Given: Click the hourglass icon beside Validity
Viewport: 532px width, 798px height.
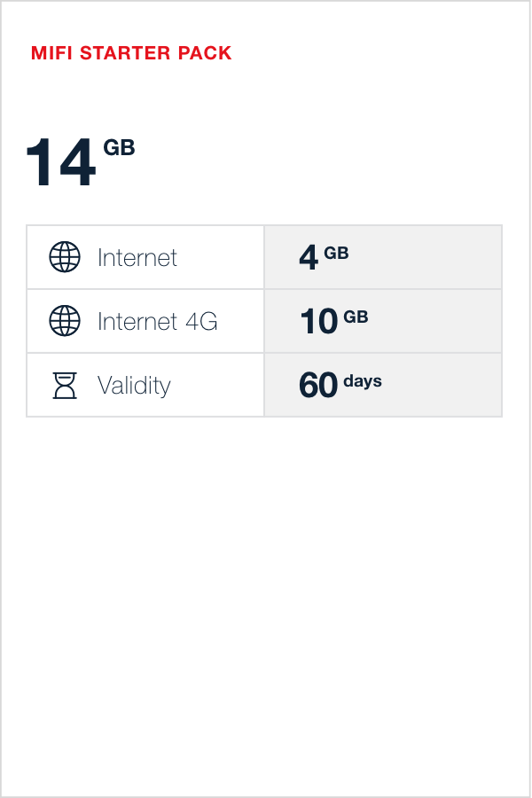Looking at the screenshot, I should click(x=64, y=385).
